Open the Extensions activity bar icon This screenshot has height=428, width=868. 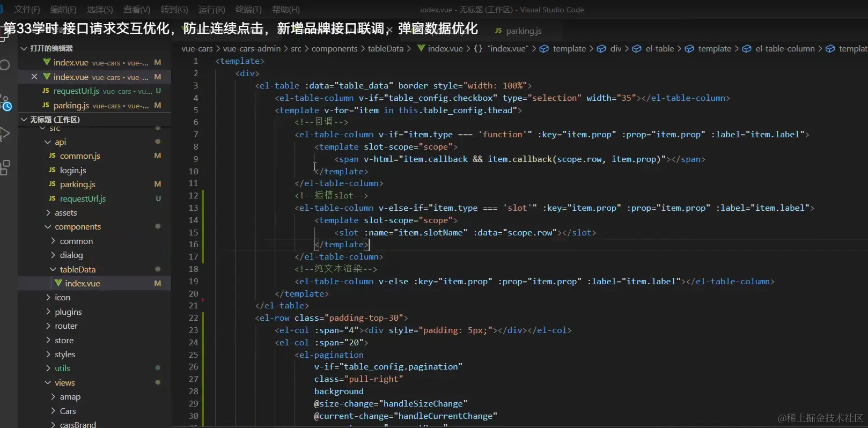(x=5, y=167)
